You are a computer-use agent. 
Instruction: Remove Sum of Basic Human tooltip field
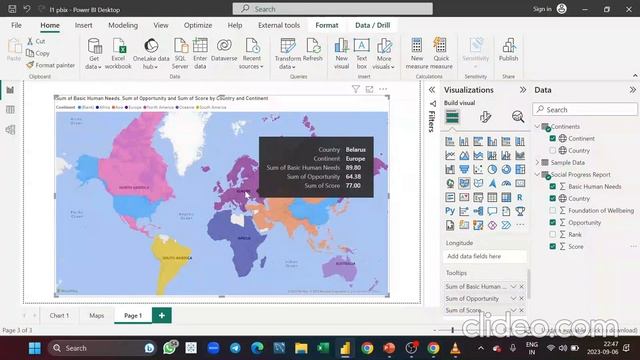(521, 287)
